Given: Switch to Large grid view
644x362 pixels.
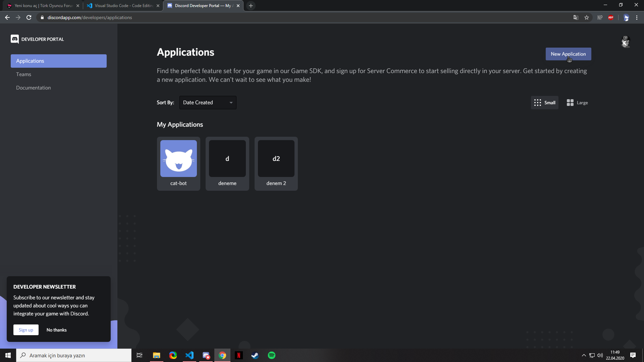Looking at the screenshot, I should [x=577, y=103].
